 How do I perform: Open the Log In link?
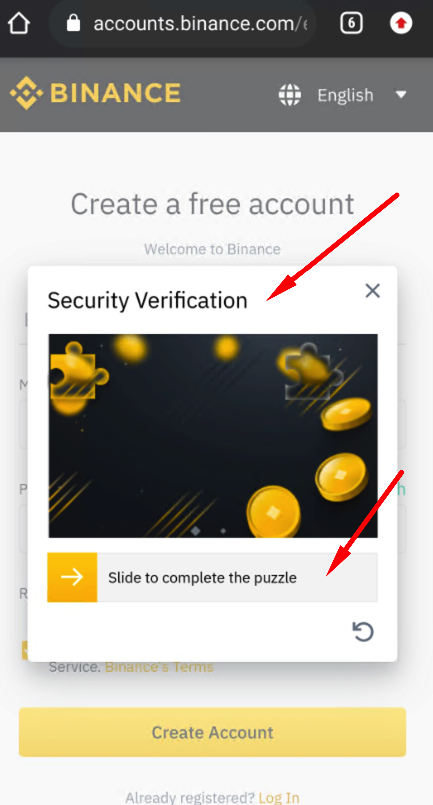coord(279,797)
